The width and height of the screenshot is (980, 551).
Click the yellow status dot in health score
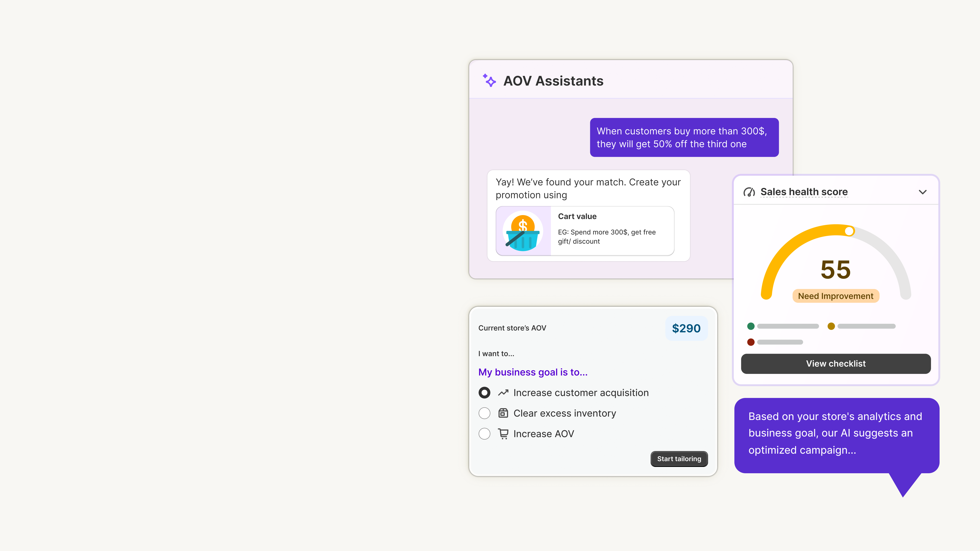click(831, 326)
